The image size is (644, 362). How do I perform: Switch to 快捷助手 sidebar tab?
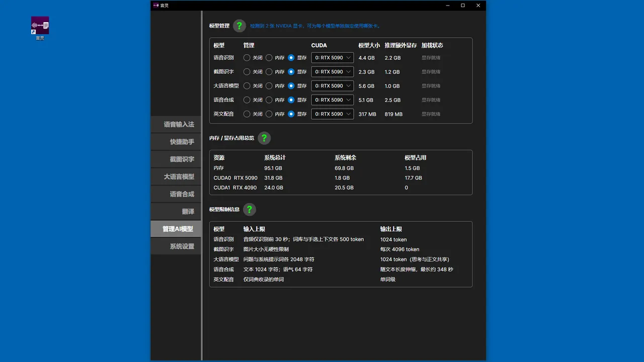[176, 142]
